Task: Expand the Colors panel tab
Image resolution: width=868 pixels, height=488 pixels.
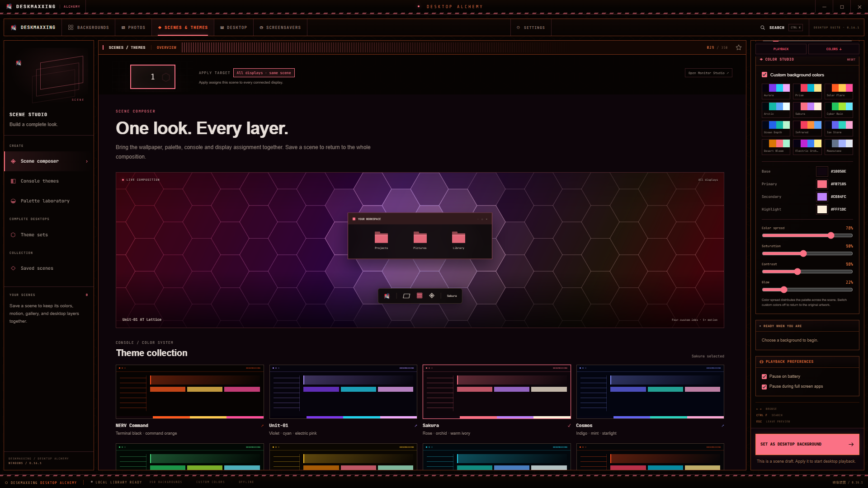Action: [834, 49]
